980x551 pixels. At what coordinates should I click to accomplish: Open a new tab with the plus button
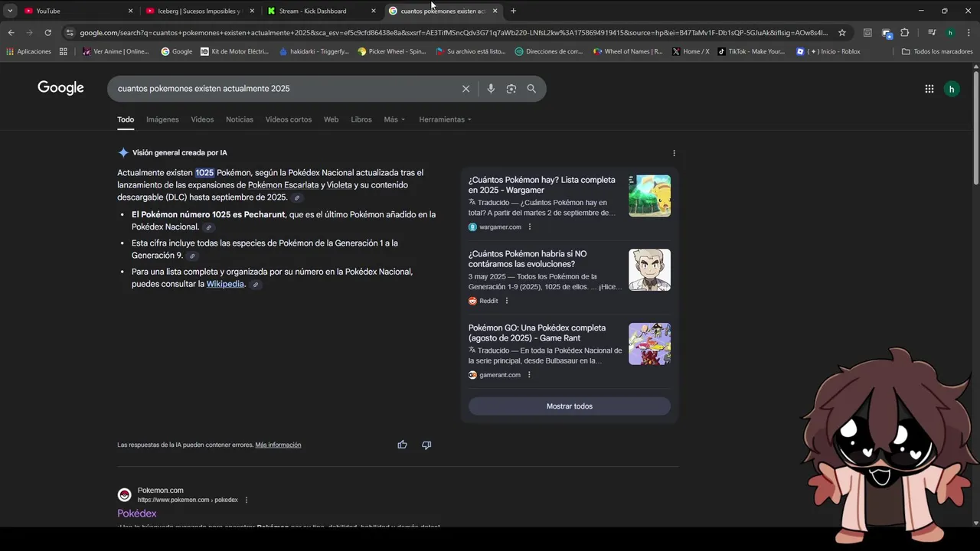pos(513,11)
